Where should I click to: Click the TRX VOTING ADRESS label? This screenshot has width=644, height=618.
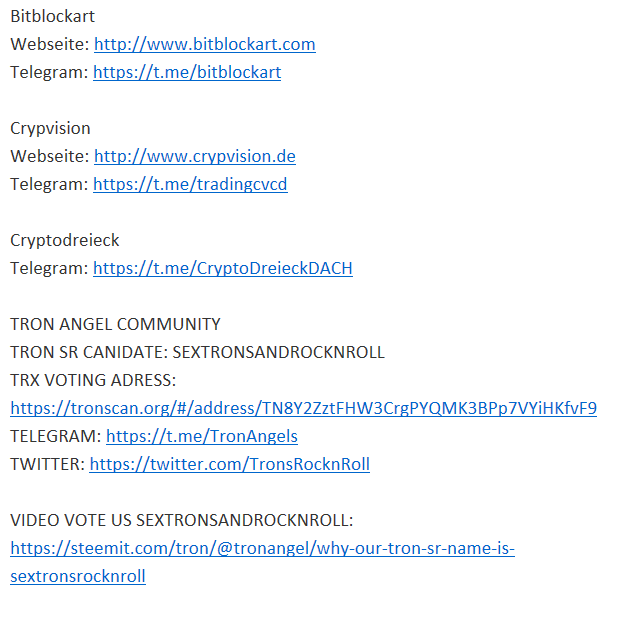[x=93, y=380]
